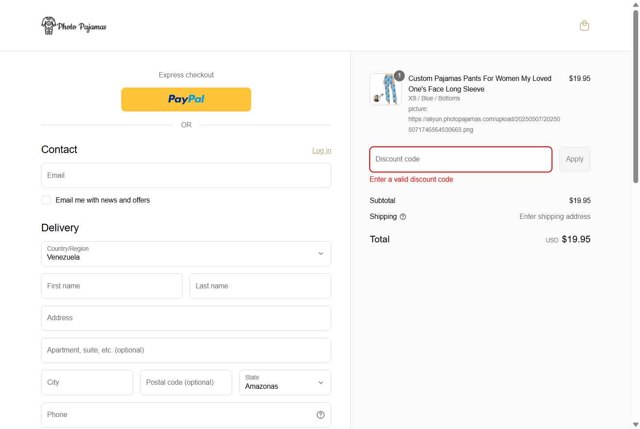Click the Custom Pajamas Pants product title
This screenshot has height=429, width=640.
coord(480,84)
